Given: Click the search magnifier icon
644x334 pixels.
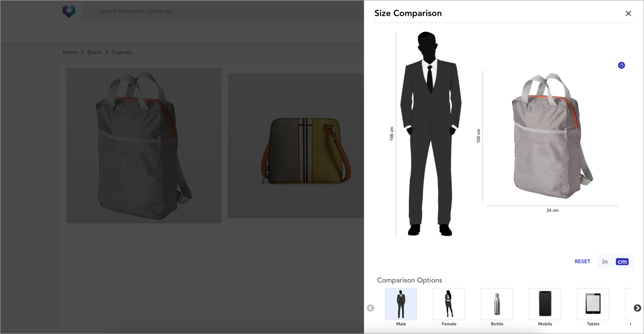Looking at the screenshot, I should point(92,11).
